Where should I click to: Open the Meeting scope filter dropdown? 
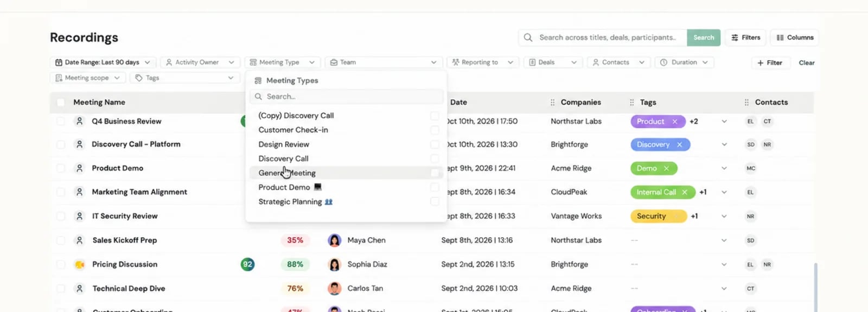(x=88, y=78)
